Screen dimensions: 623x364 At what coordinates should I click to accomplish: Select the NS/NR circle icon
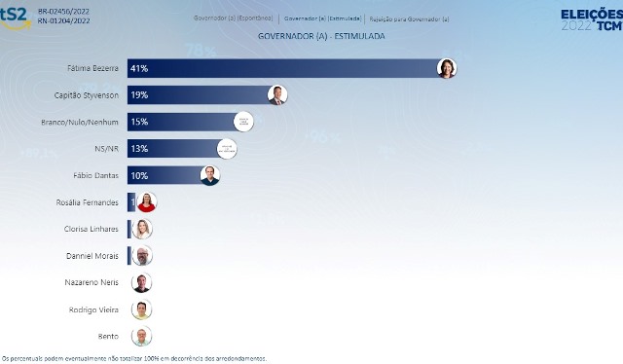coord(227,149)
